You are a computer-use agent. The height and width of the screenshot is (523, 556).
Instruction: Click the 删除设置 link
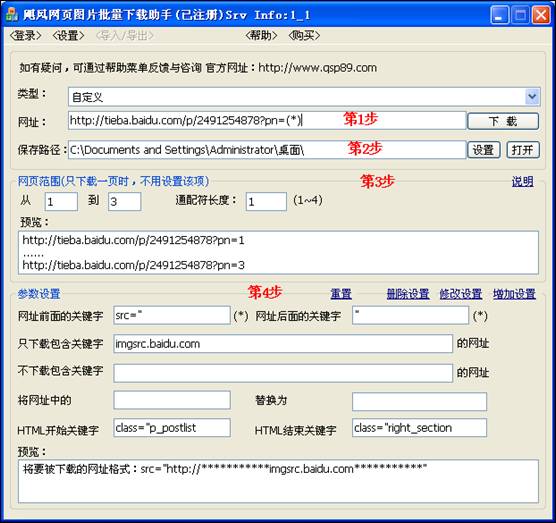click(x=408, y=294)
